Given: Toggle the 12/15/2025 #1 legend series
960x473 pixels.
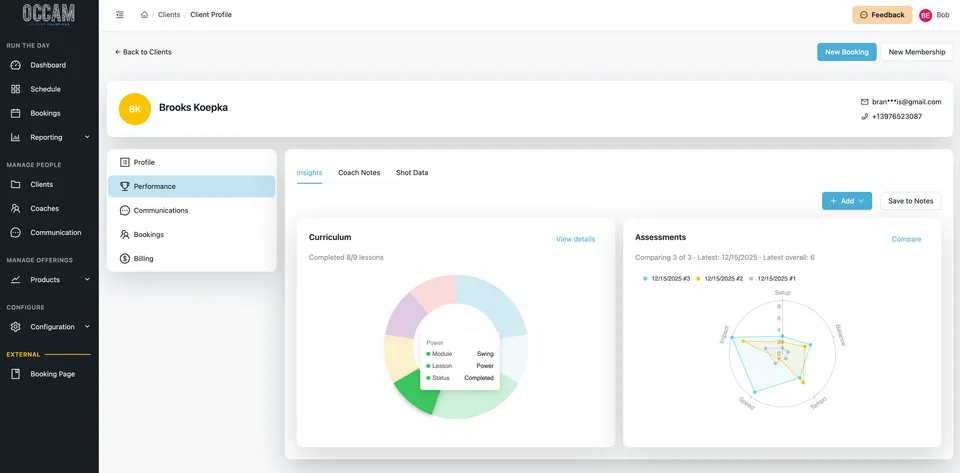Looking at the screenshot, I should point(773,278).
